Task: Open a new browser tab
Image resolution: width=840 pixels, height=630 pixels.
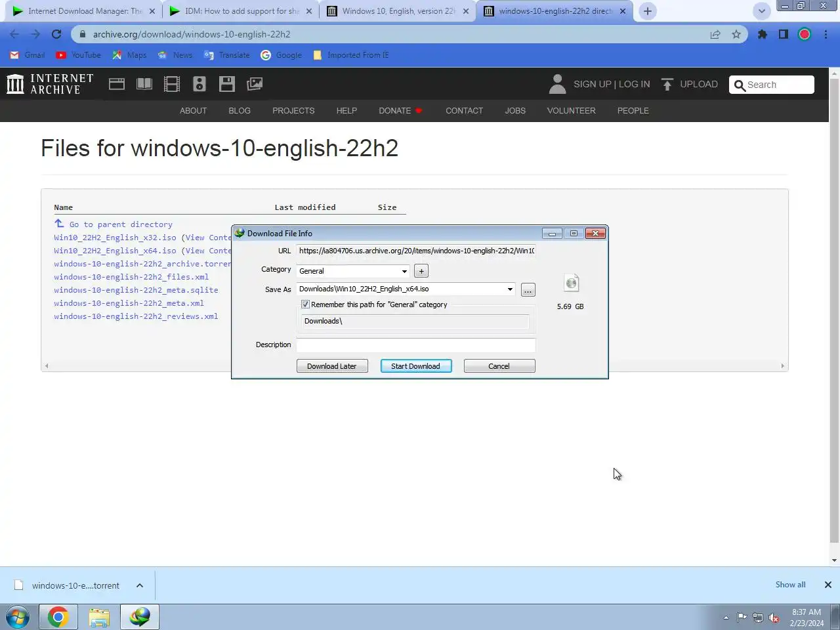Action: [648, 11]
